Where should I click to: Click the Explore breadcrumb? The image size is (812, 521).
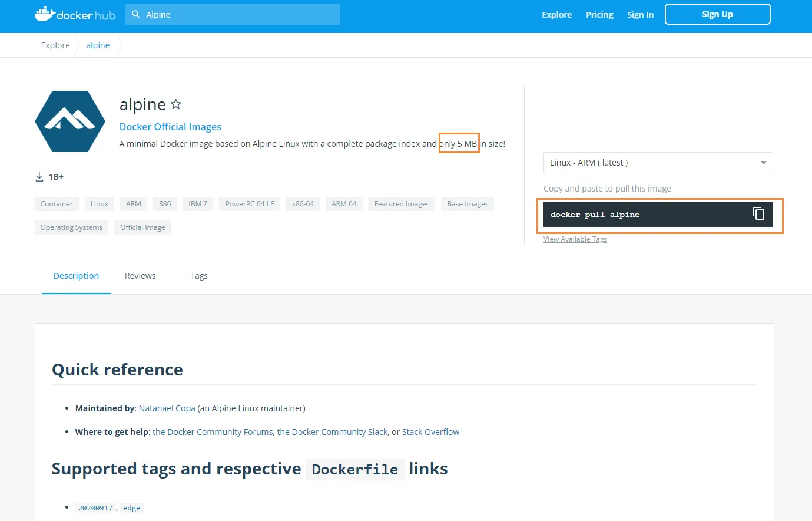tap(55, 45)
